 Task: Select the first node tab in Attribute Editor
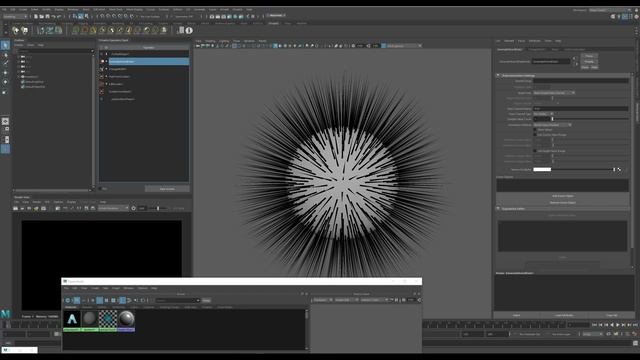point(510,49)
